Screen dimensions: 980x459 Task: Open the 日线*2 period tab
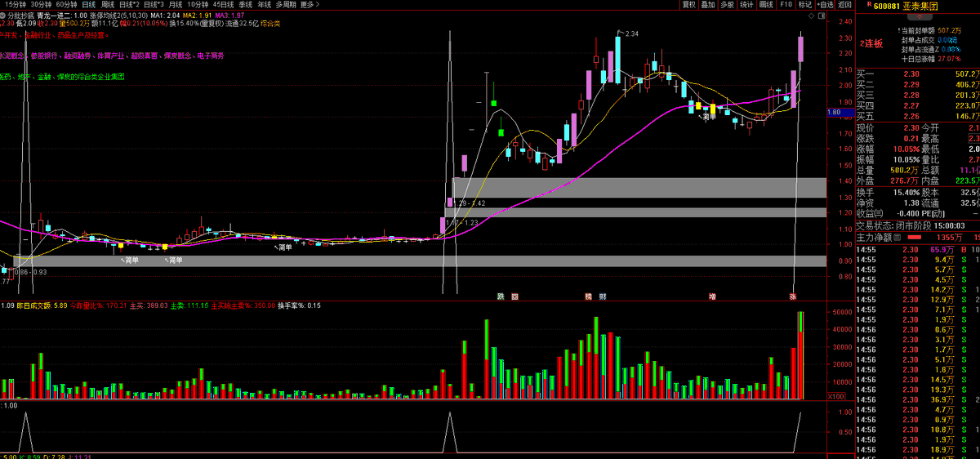pos(129,4)
